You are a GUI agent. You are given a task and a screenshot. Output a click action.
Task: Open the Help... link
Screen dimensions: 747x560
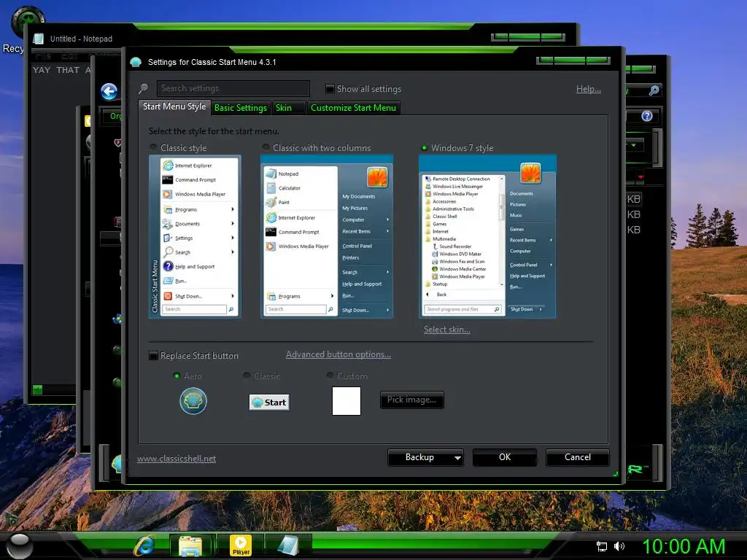click(x=589, y=89)
